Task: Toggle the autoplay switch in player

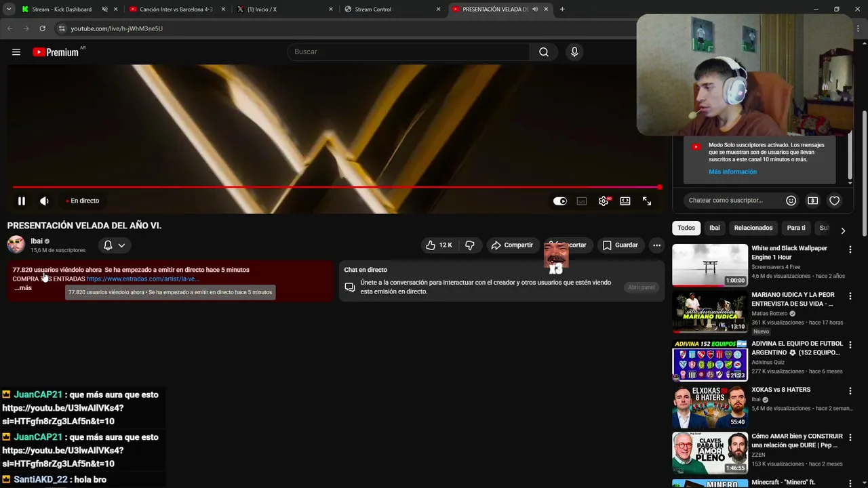Action: 560,201
